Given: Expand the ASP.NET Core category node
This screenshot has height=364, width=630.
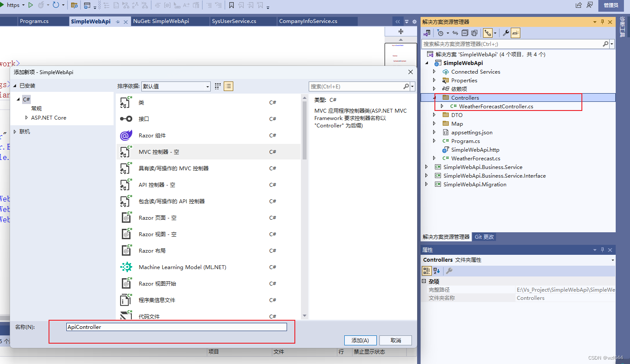Looking at the screenshot, I should [x=26, y=117].
